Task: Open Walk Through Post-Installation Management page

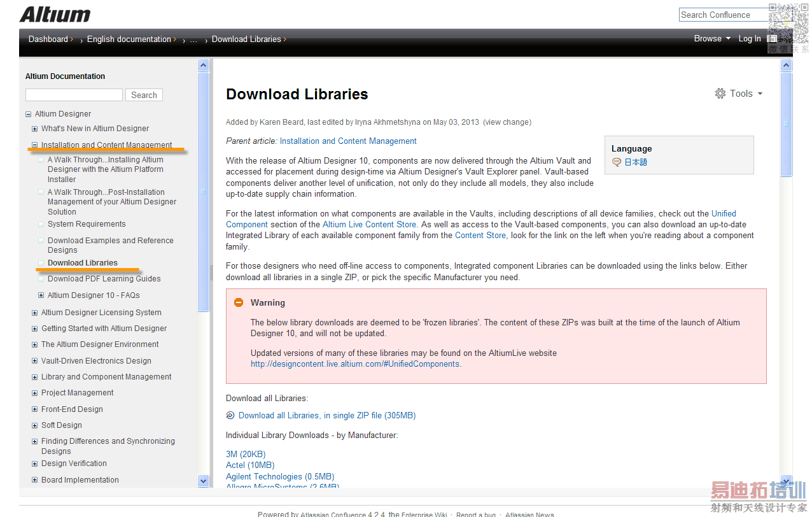Action: (x=112, y=202)
